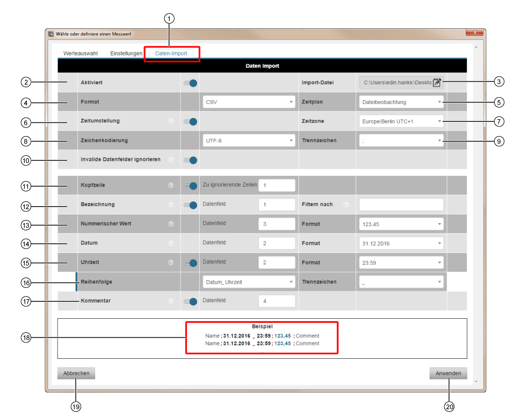Screen dimensions: 527x420
Task: Click help icon next to Nummerischer Wert
Action: coord(171,224)
